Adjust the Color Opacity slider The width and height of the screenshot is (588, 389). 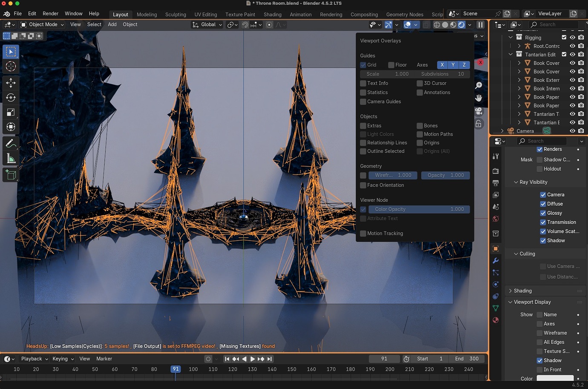419,209
